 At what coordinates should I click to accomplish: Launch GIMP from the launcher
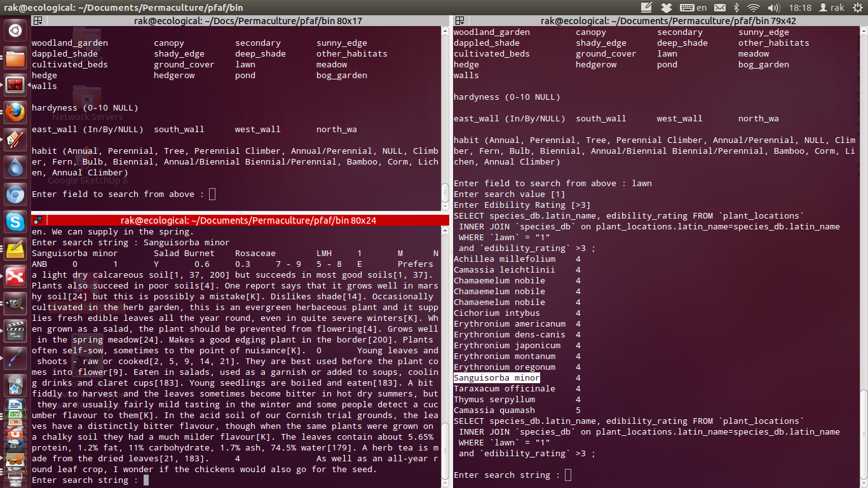pyautogui.click(x=15, y=304)
